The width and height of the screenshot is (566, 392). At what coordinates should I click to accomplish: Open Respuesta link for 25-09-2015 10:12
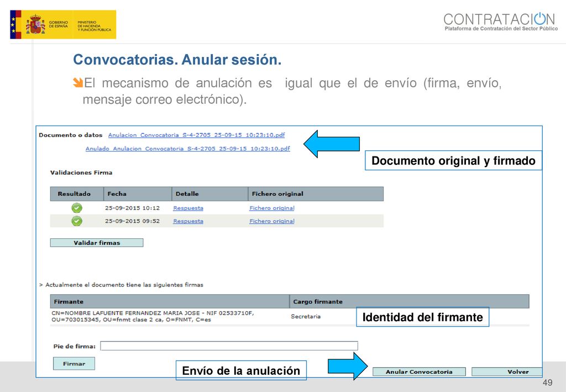188,208
